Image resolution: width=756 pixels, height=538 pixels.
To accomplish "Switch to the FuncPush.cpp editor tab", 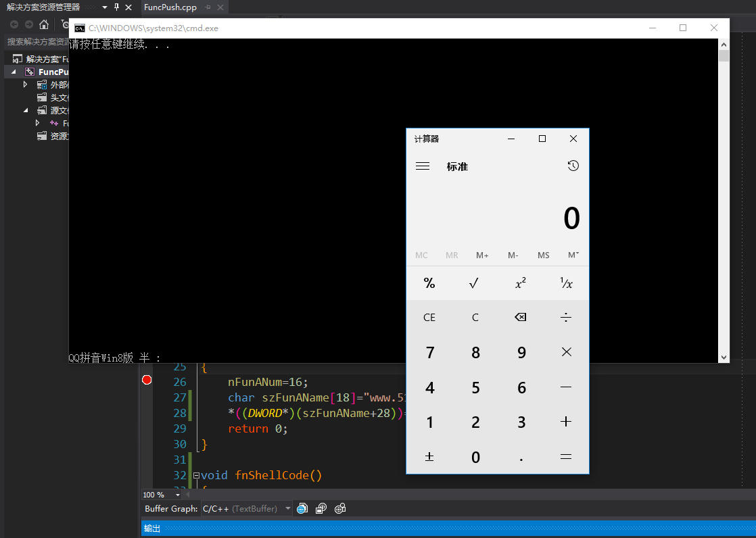I will [x=170, y=7].
